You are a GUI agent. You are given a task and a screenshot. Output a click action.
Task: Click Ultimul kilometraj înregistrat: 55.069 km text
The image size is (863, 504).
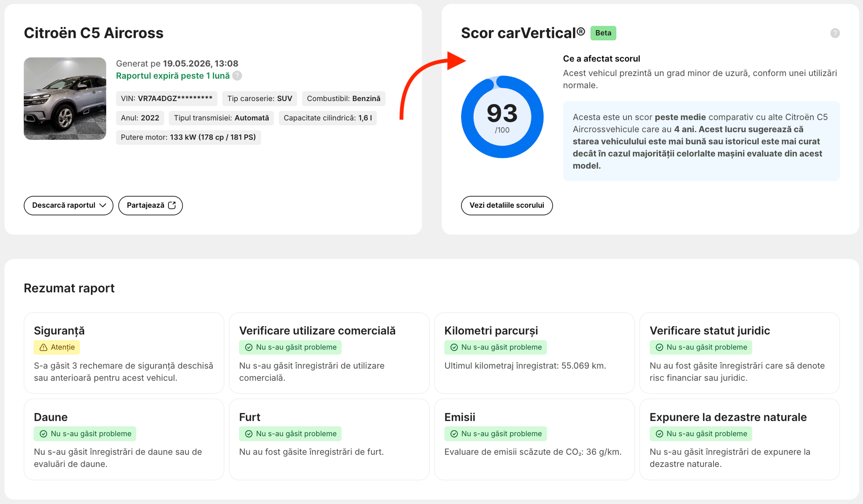pyautogui.click(x=525, y=366)
